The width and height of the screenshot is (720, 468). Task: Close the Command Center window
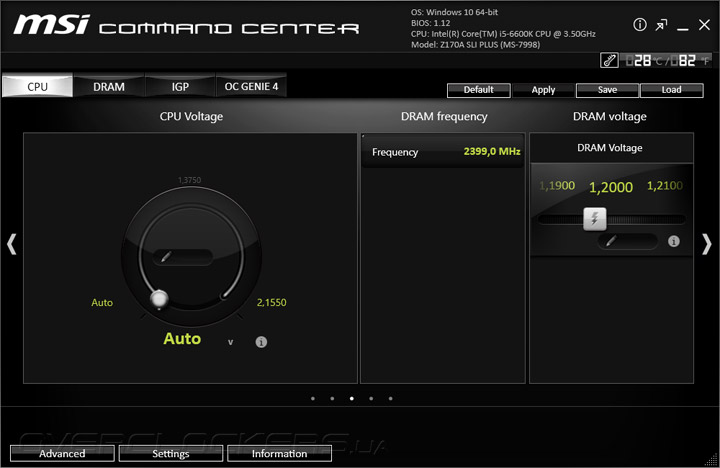704,25
